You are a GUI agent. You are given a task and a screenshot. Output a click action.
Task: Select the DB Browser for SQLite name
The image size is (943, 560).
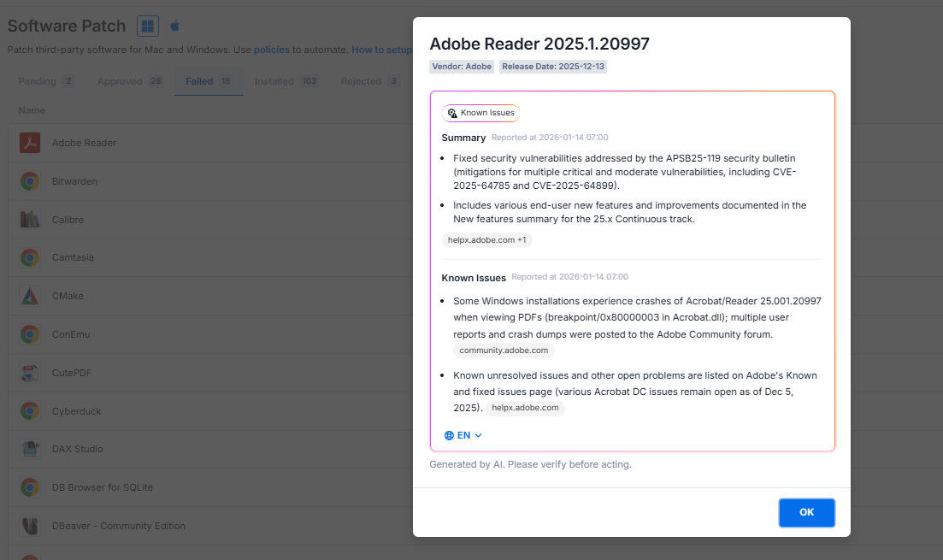[x=103, y=488]
